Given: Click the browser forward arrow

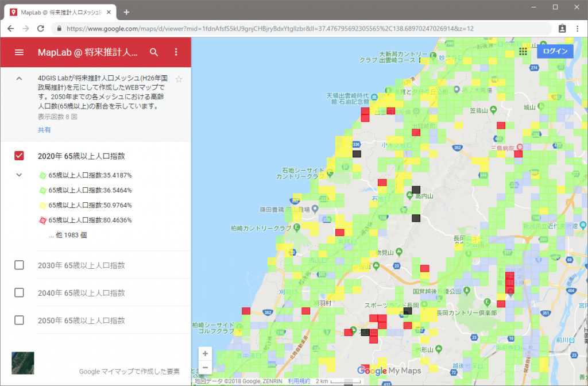Looking at the screenshot, I should pyautogui.click(x=25, y=29).
